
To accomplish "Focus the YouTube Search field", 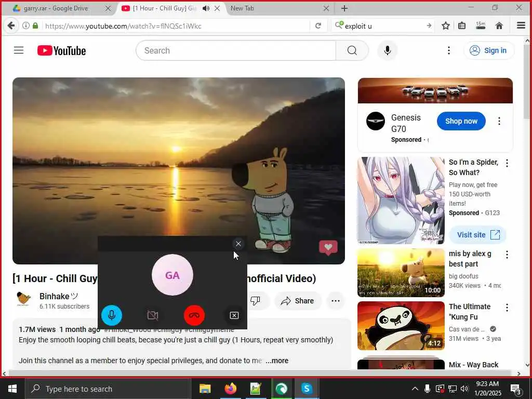I will click(235, 50).
